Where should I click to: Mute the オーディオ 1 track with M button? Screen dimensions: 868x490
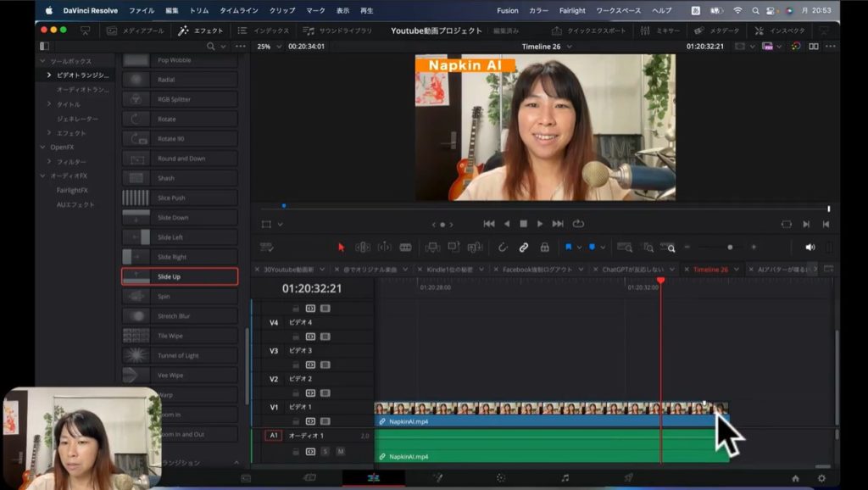click(340, 451)
